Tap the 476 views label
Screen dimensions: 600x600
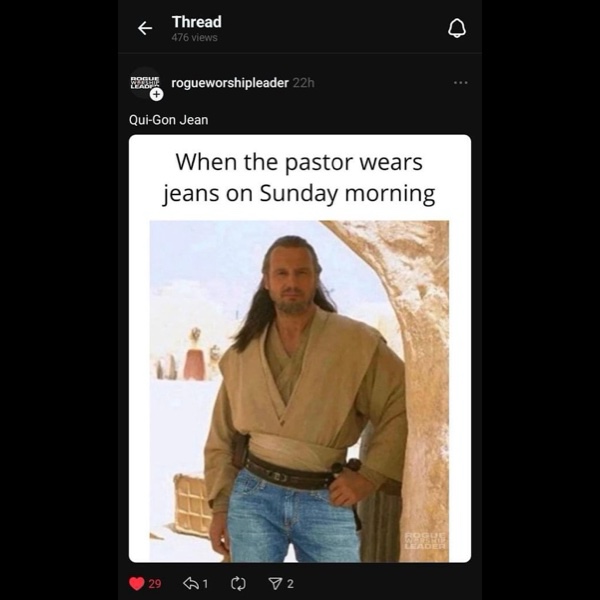tap(194, 38)
